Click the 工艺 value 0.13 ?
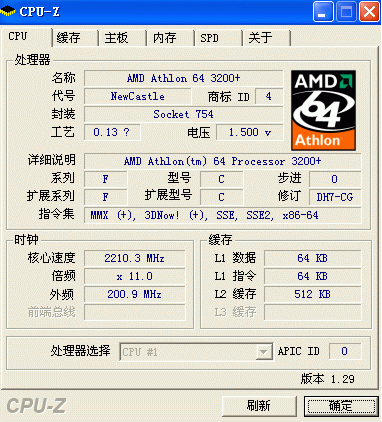Screen dimensions: 382x422 coord(112,132)
